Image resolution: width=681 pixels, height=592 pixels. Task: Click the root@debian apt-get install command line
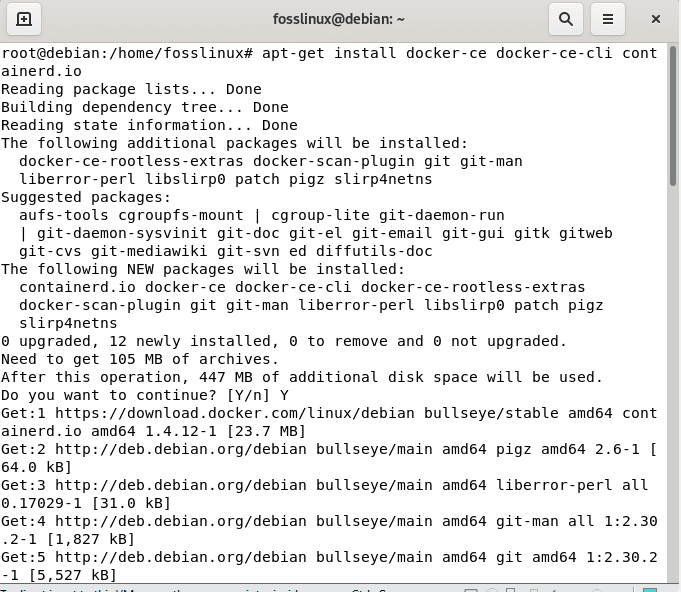click(329, 53)
